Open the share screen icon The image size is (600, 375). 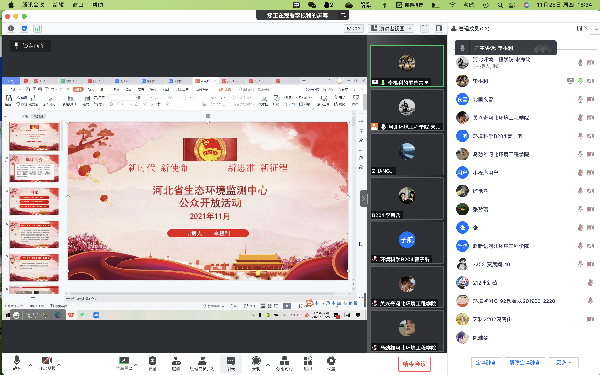click(124, 363)
